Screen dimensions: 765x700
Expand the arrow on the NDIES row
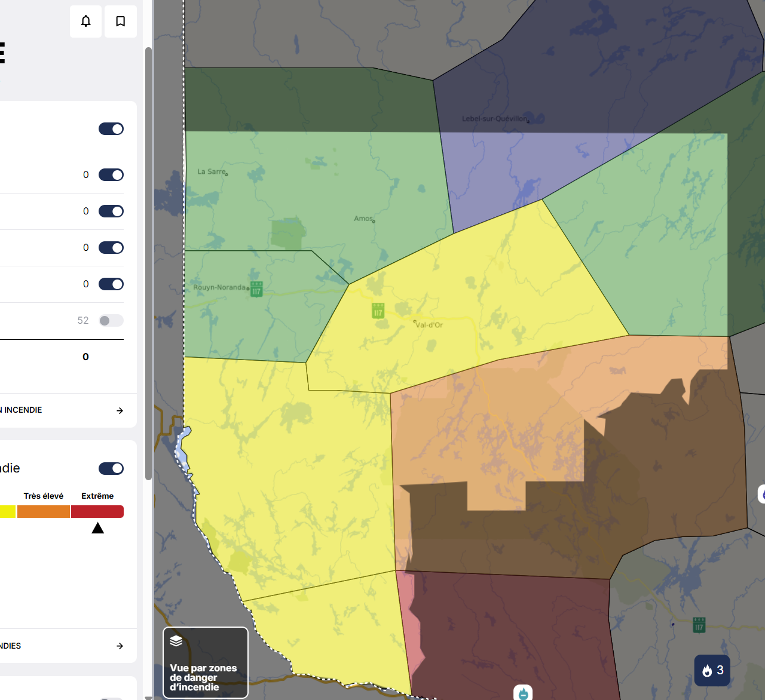(120, 646)
